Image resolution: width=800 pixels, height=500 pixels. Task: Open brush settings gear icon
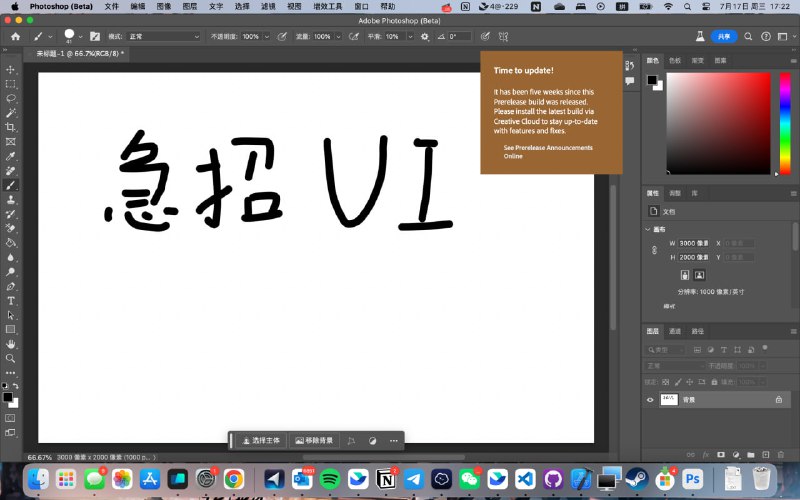pyautogui.click(x=425, y=36)
